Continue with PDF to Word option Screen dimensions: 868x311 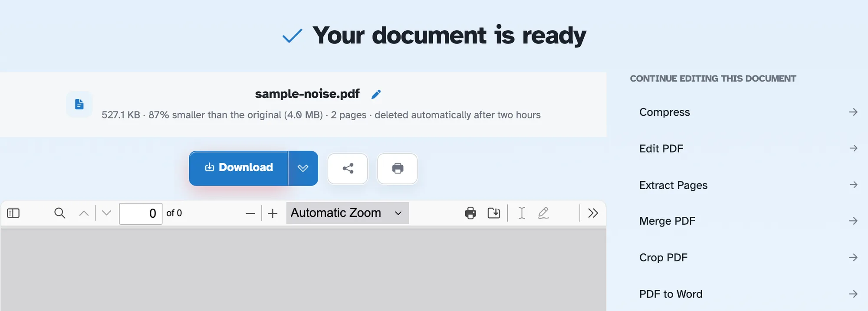[x=748, y=294]
